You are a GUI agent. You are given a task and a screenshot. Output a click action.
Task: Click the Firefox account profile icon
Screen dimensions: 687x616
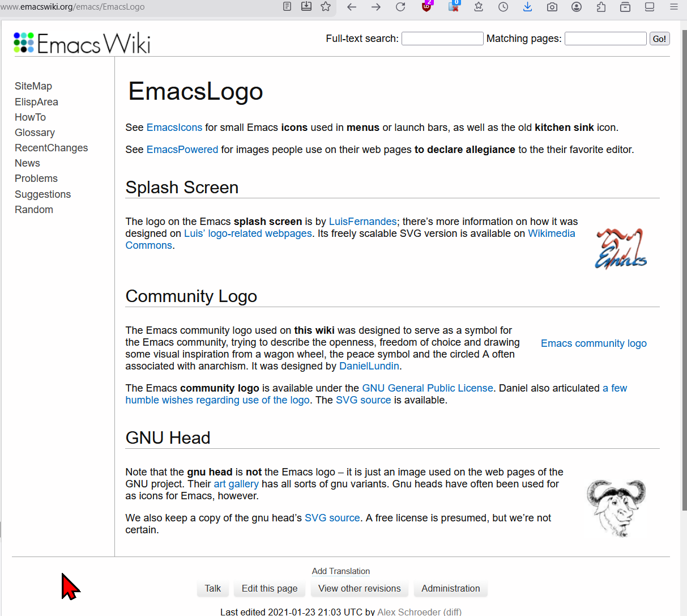point(577,7)
